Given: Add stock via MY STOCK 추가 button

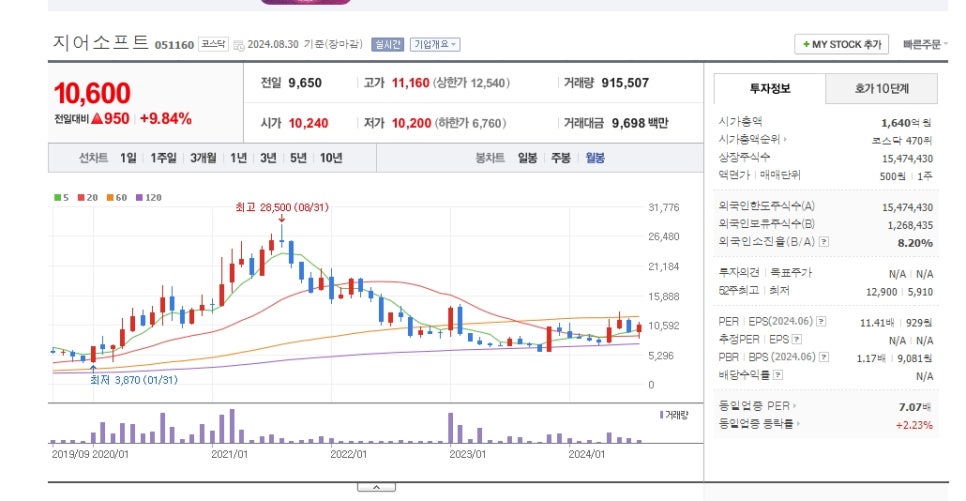Looking at the screenshot, I should click(842, 44).
